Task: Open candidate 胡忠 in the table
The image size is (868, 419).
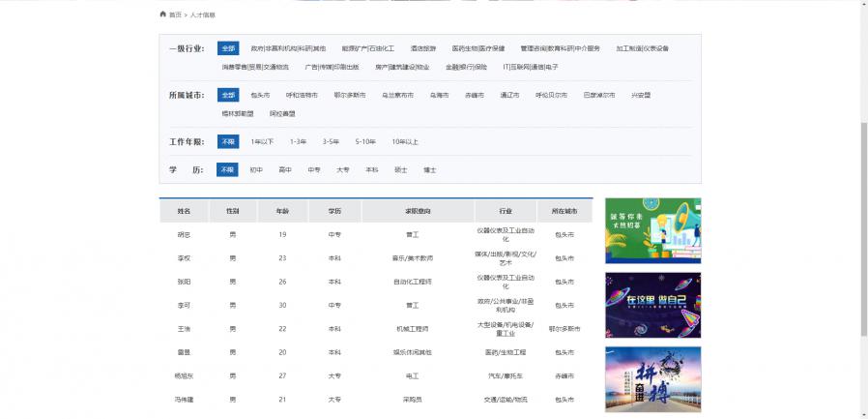Action: tap(184, 234)
